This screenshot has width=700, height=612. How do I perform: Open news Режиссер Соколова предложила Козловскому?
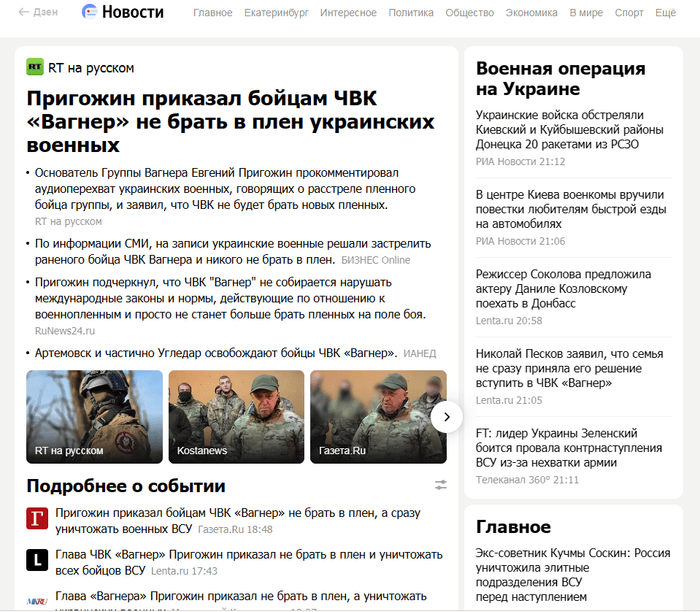pos(563,288)
